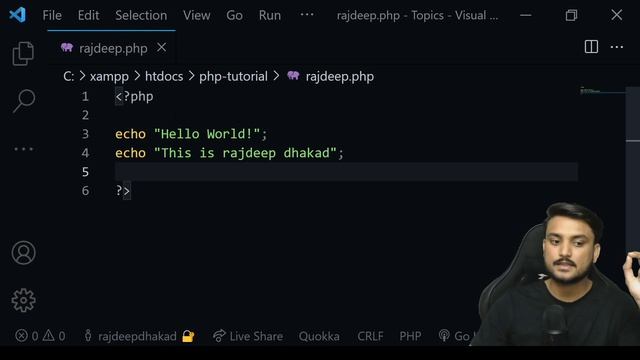640x360 pixels.
Task: Click the PHP elephant icon in breadcrumb
Action: point(293,76)
